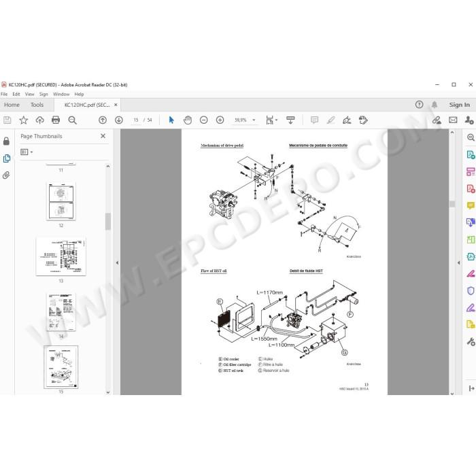The height and width of the screenshot is (476, 476).
Task: Open security lock panel icon
Action: pyautogui.click(x=6, y=141)
